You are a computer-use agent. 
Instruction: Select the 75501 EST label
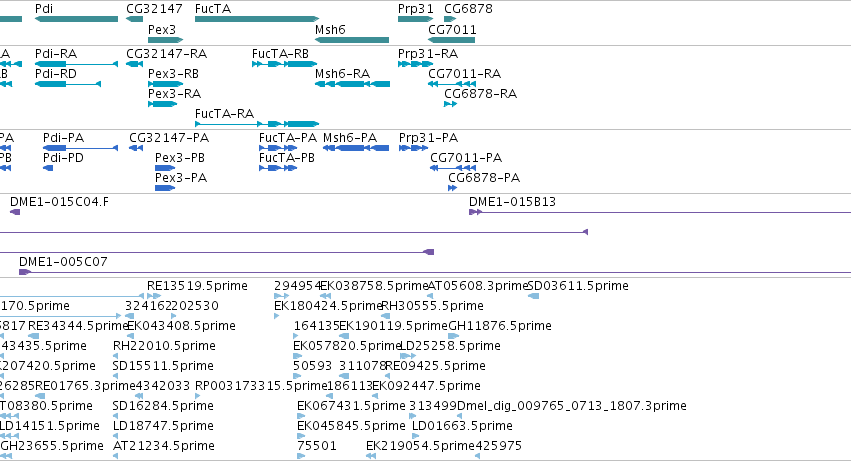pos(317,446)
